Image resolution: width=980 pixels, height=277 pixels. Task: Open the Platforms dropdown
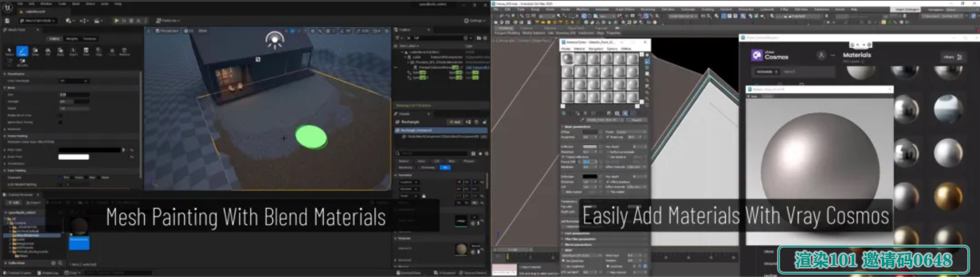tap(168, 21)
